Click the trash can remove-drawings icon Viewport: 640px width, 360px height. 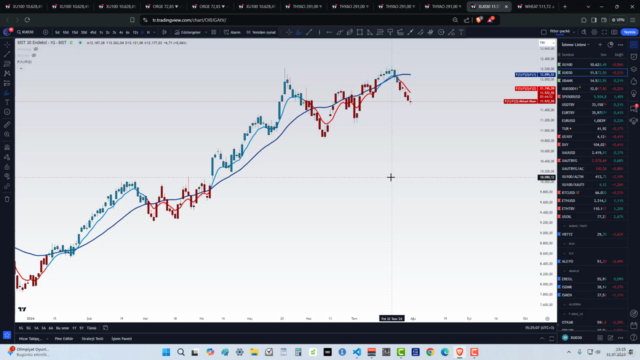pyautogui.click(x=7, y=199)
